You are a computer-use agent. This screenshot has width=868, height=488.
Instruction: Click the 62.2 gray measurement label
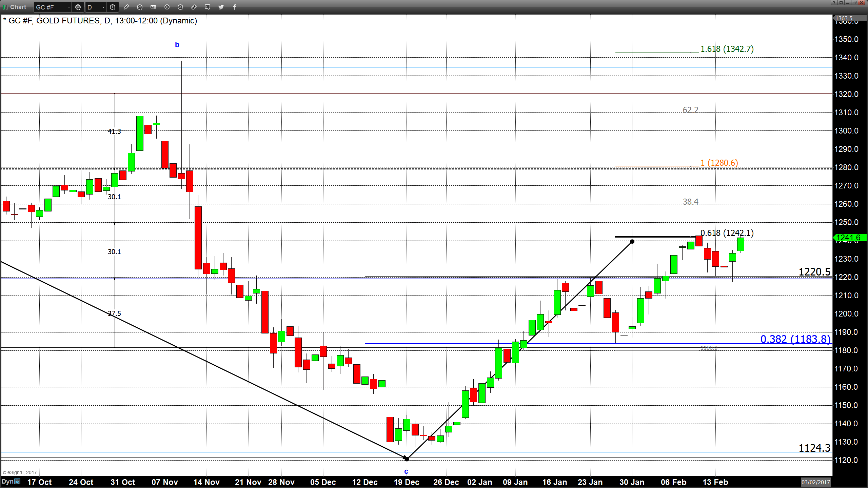(x=691, y=110)
